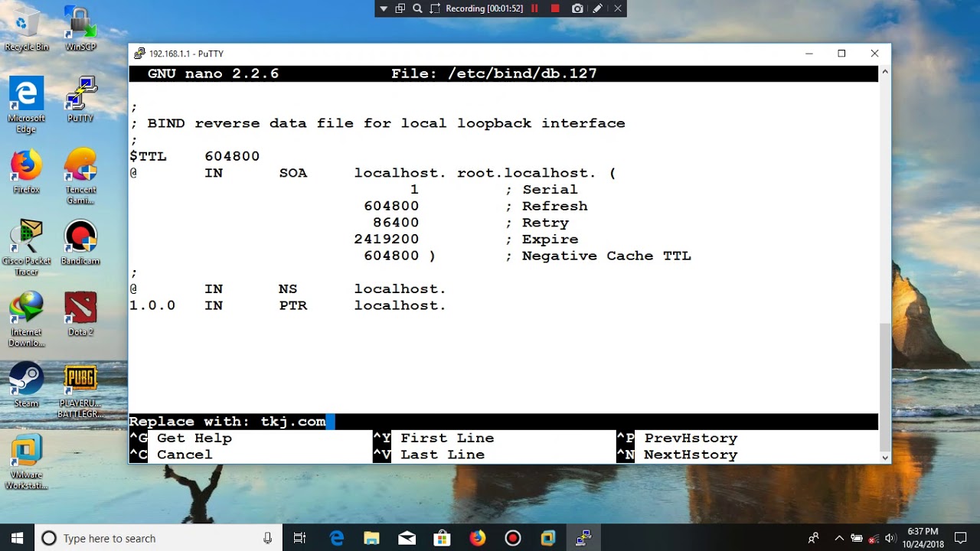Screen dimensions: 980x551
Task: Open Task View from taskbar
Action: (300, 538)
